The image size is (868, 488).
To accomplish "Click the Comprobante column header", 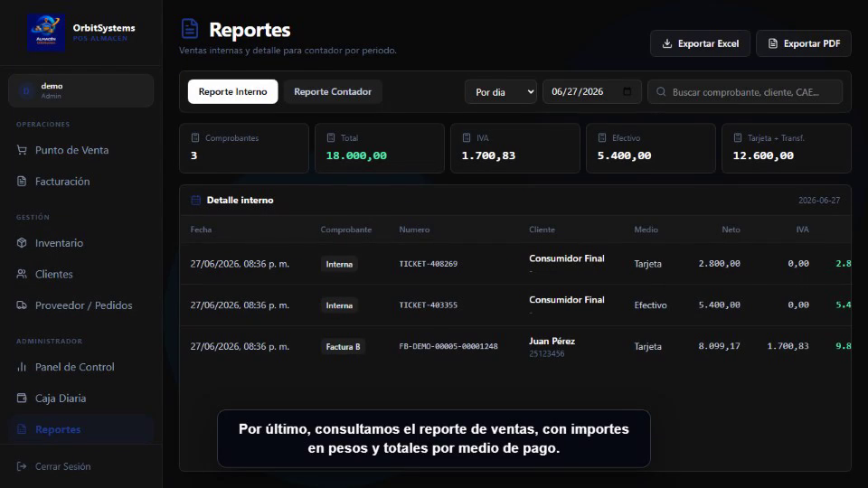I will pos(346,229).
